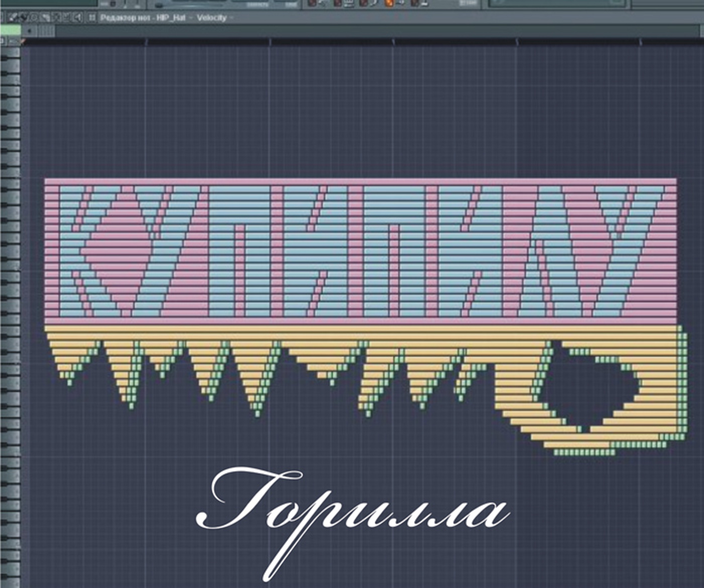Click the slider knob in the top panel
704x588 pixels.
click(159, 5)
